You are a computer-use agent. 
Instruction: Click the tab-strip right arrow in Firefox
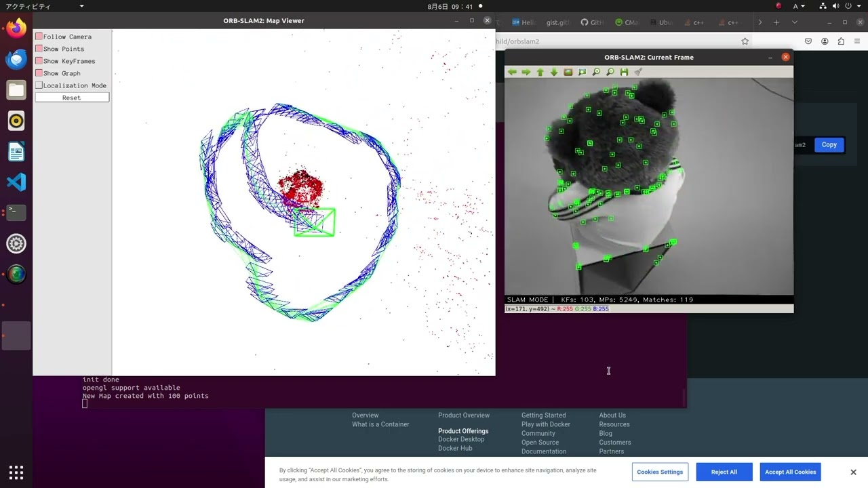tap(759, 22)
